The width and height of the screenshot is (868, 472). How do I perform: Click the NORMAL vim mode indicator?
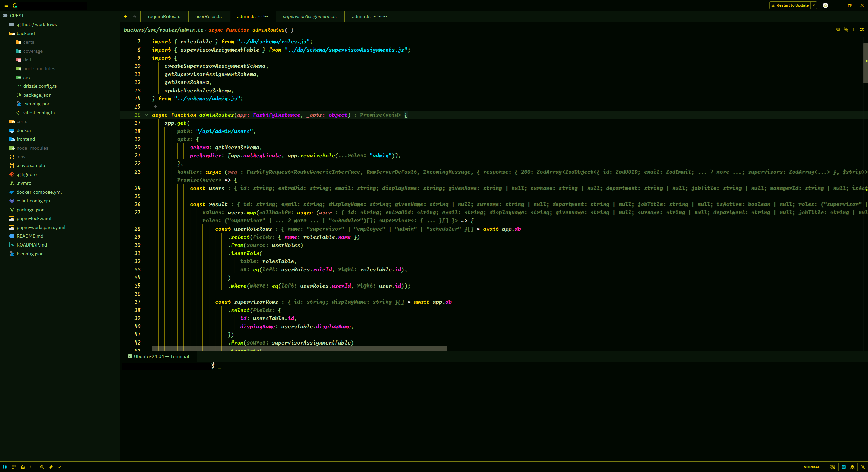tap(812, 467)
